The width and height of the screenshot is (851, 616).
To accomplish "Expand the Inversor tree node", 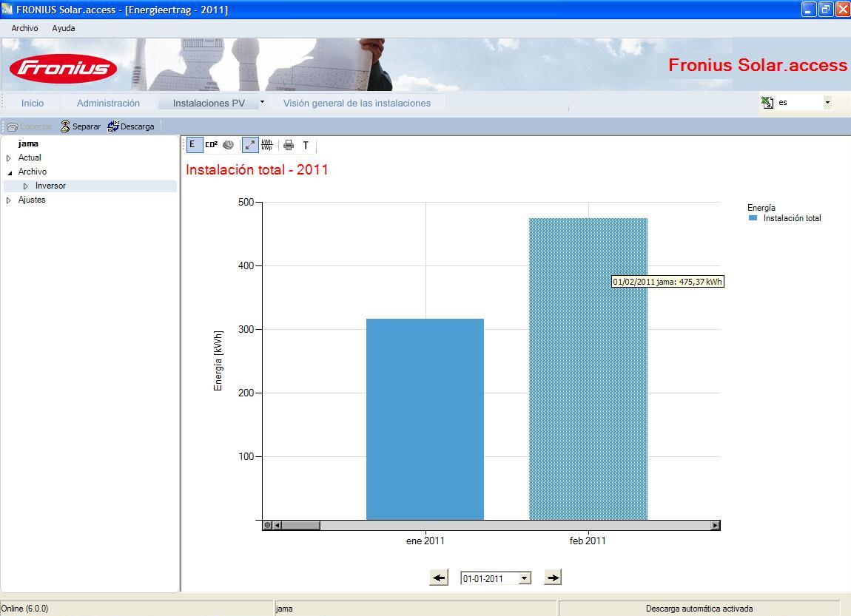I will pos(25,186).
